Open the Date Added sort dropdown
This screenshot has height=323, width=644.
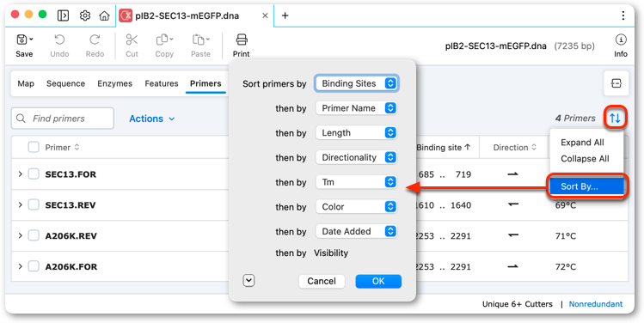tap(356, 231)
